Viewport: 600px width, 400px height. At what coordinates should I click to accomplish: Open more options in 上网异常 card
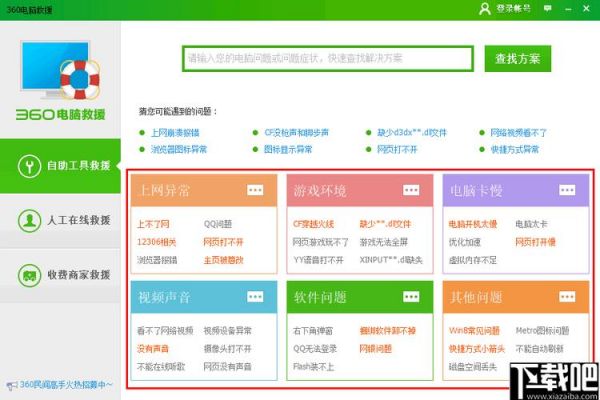pyautogui.click(x=255, y=190)
